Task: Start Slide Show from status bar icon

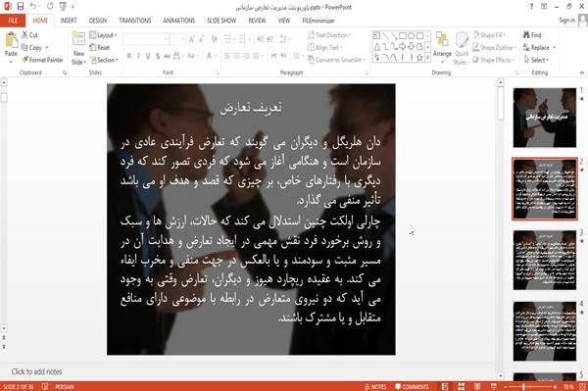Action: [494, 386]
